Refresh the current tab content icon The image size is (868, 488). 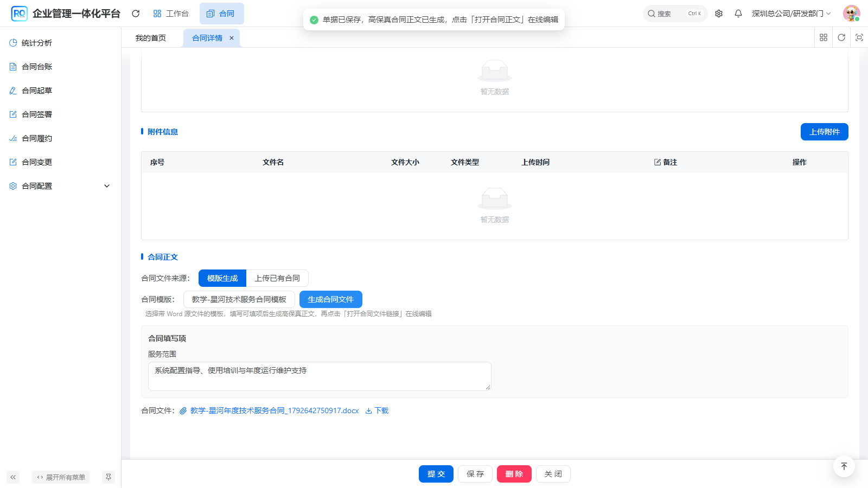pyautogui.click(x=841, y=37)
